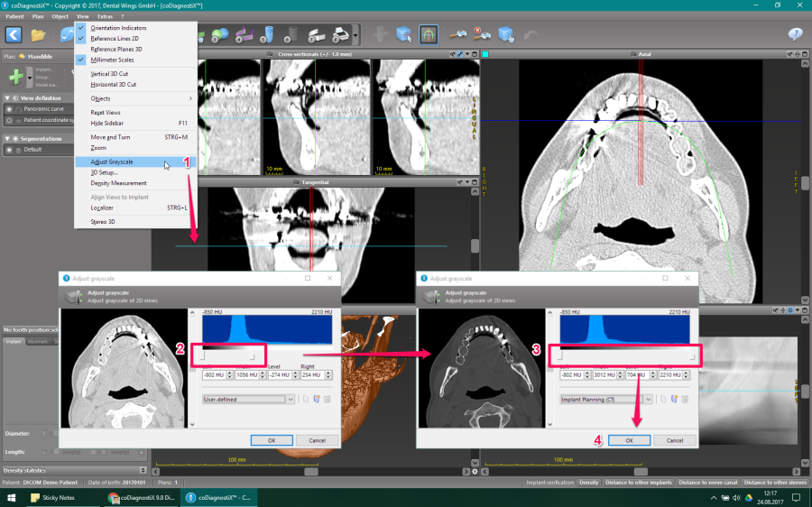Click the undo arrow icon
This screenshot has height=507, width=812.
click(x=531, y=35)
